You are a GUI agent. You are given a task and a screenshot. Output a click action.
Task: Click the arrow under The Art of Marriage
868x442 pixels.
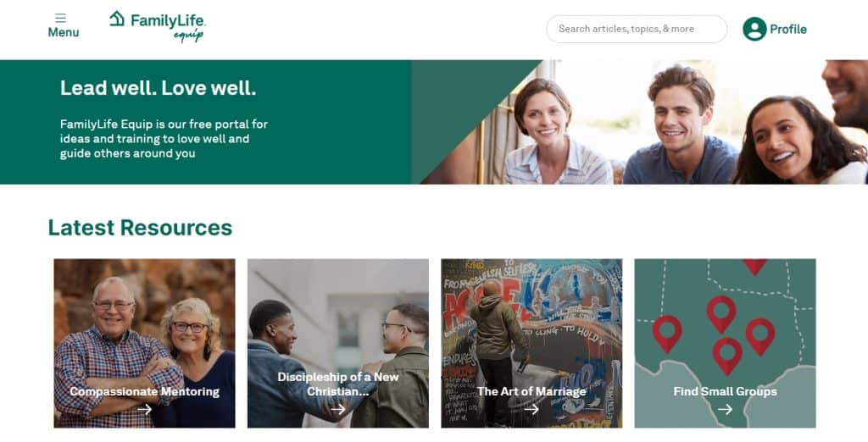pyautogui.click(x=531, y=409)
